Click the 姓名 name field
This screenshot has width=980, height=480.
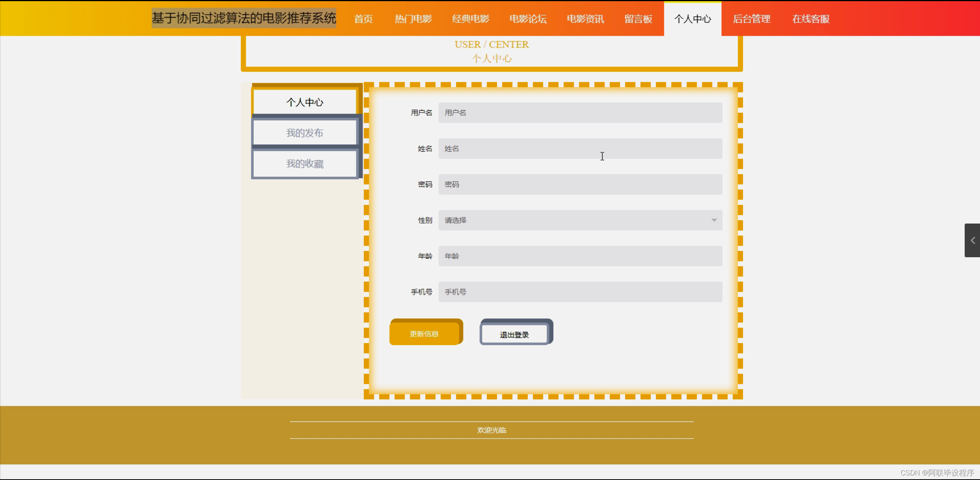tap(580, 149)
